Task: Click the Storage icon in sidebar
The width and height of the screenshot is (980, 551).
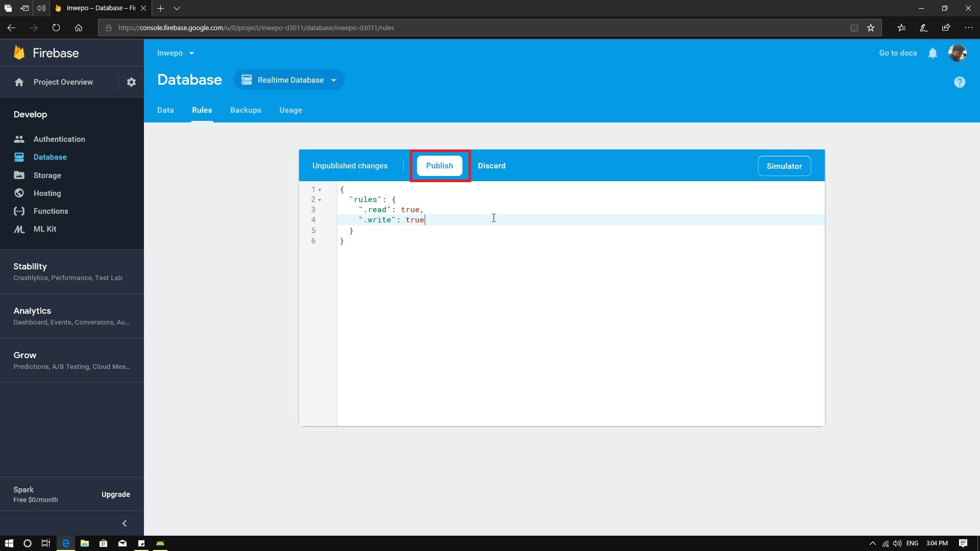Action: pos(19,175)
